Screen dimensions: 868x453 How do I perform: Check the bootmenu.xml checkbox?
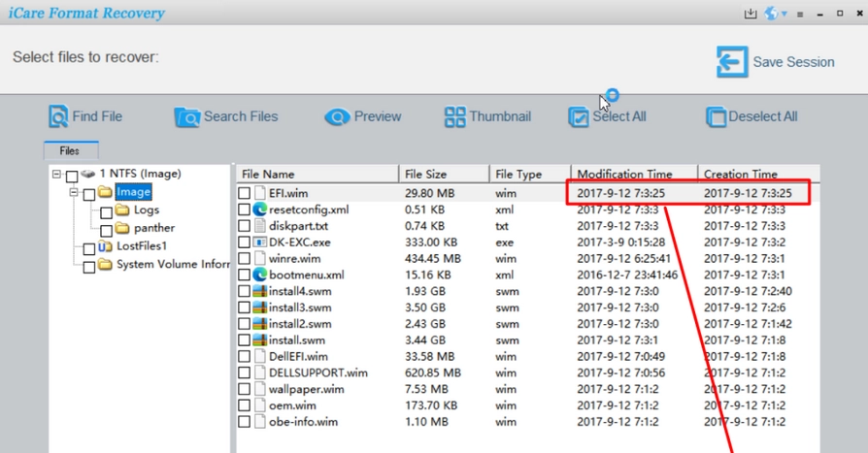click(244, 275)
